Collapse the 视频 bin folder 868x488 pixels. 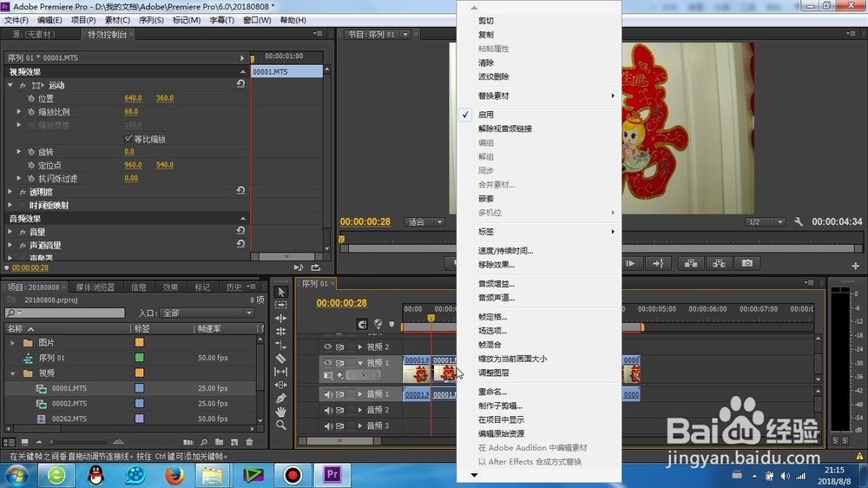(x=12, y=373)
